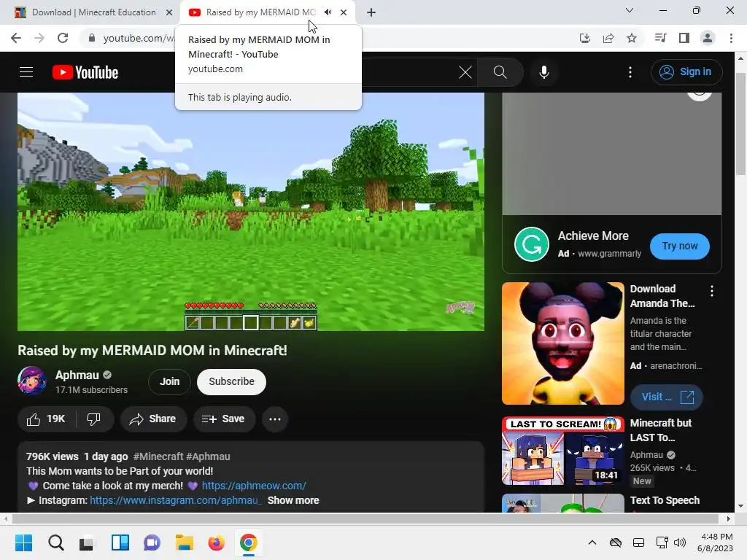
Task: Open the Minecraft but LAST To... title
Action: coord(660,430)
